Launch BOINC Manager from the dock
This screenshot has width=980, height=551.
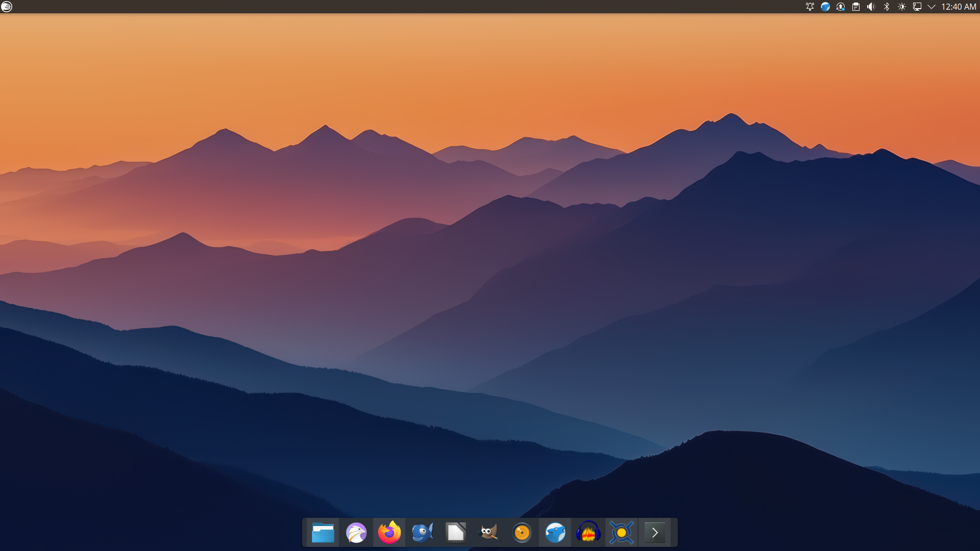click(621, 533)
